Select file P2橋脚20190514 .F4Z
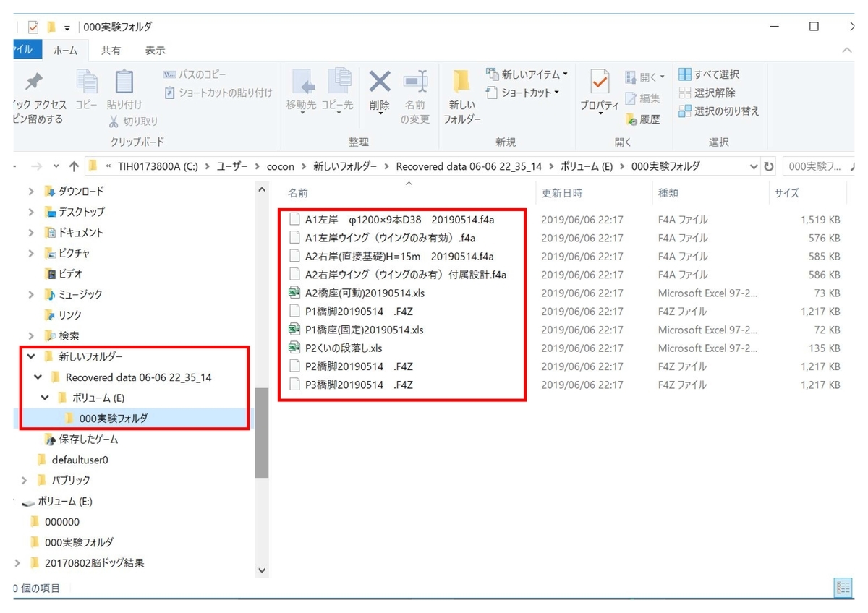Image resolution: width=868 pixels, height=613 pixels. coord(359,366)
